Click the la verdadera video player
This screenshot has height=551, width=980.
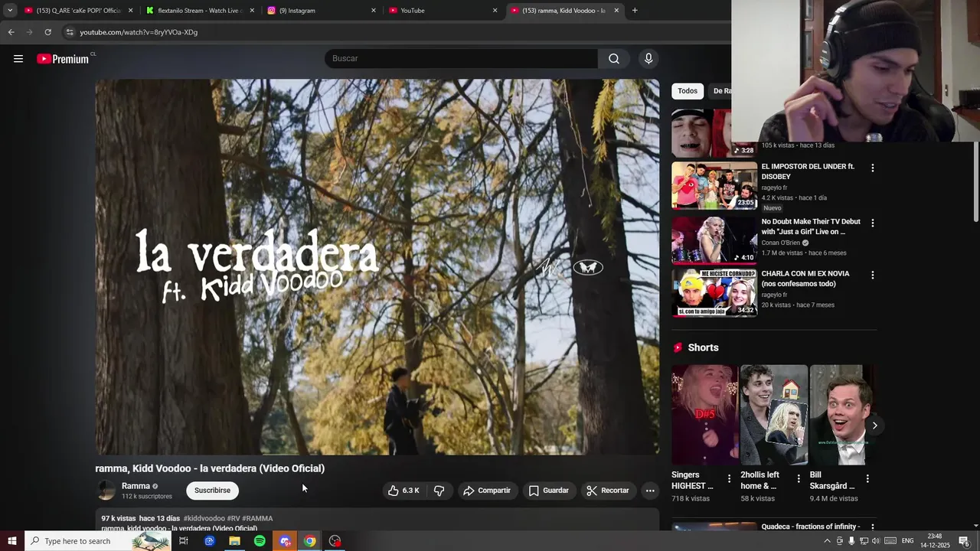point(377,267)
